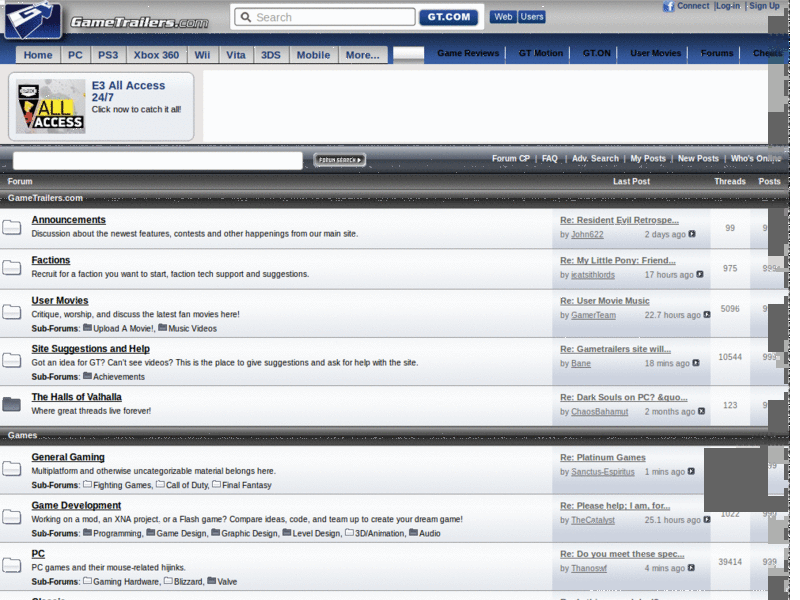
Task: Open the FAQ link
Action: coord(549,159)
